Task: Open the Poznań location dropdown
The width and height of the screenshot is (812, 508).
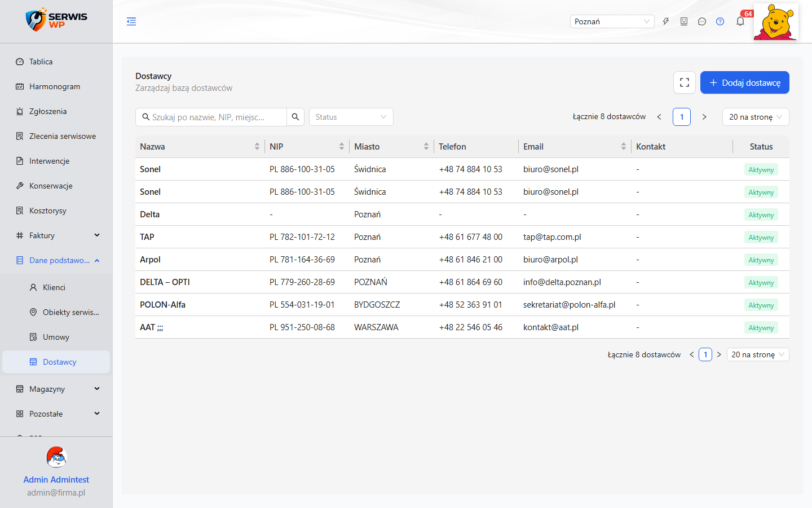Action: point(612,21)
